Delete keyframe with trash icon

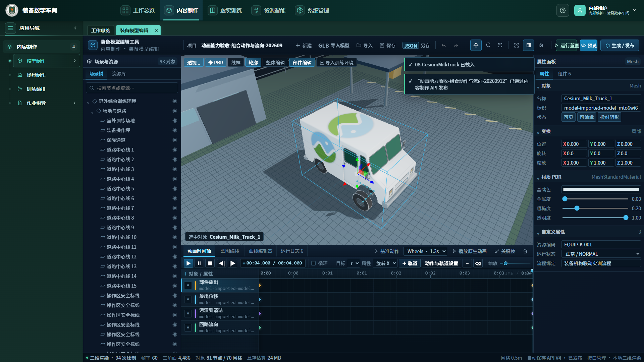(x=525, y=251)
